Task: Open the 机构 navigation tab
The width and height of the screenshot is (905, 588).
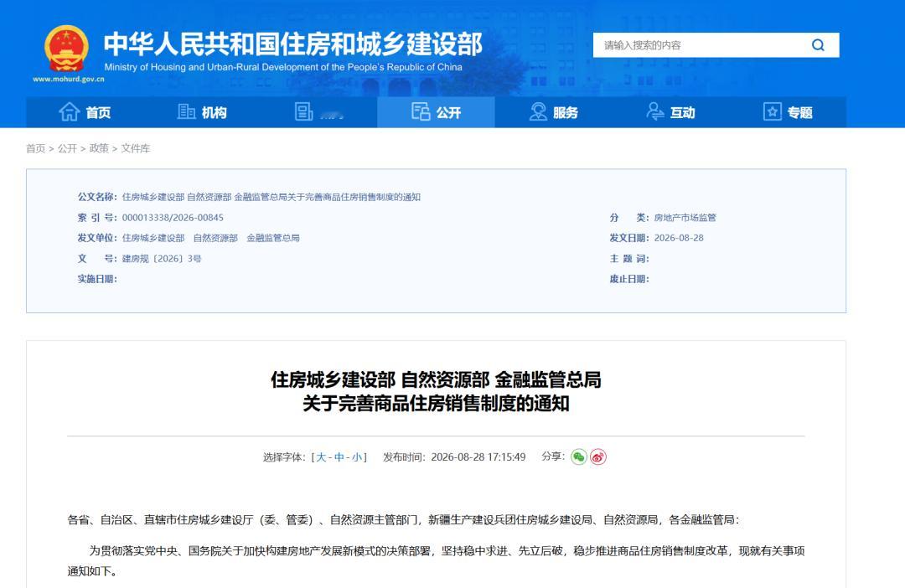Action: (202, 112)
